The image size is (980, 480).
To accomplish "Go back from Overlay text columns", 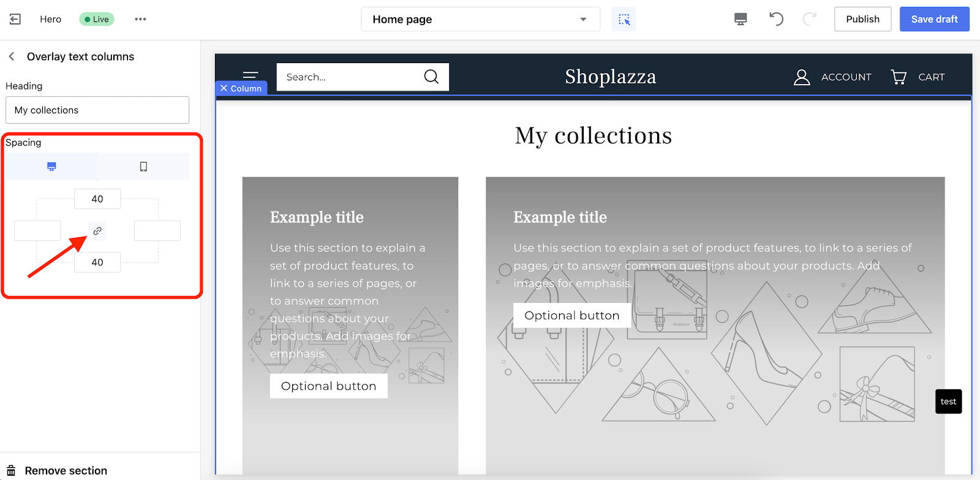I will click(12, 56).
